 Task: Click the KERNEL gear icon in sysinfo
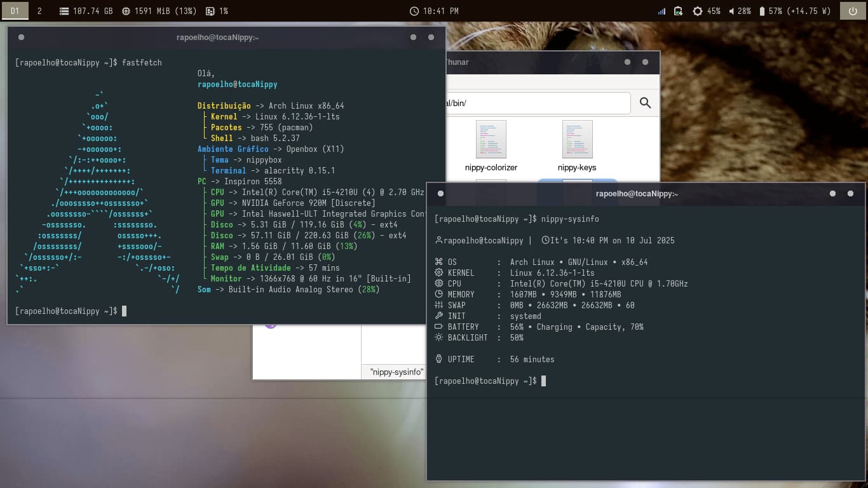(438, 273)
